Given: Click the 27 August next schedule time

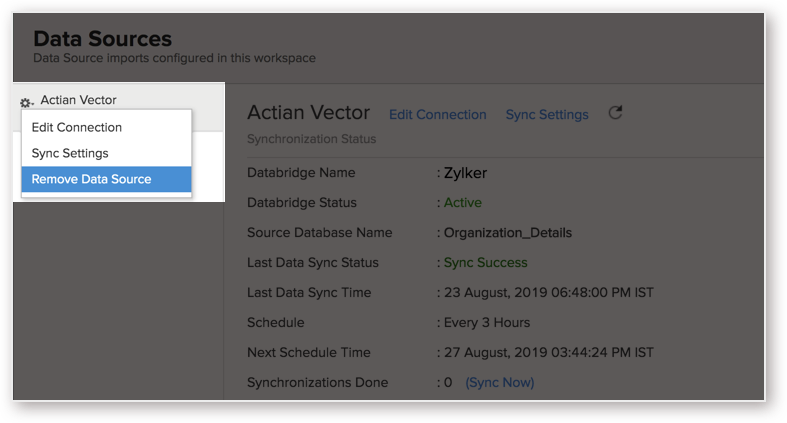Looking at the screenshot, I should point(549,352).
